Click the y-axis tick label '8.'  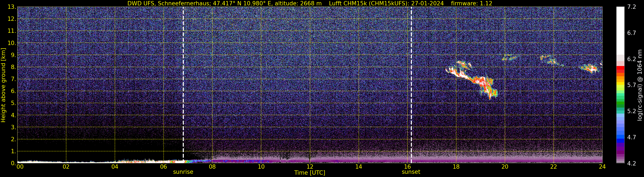(13, 67)
